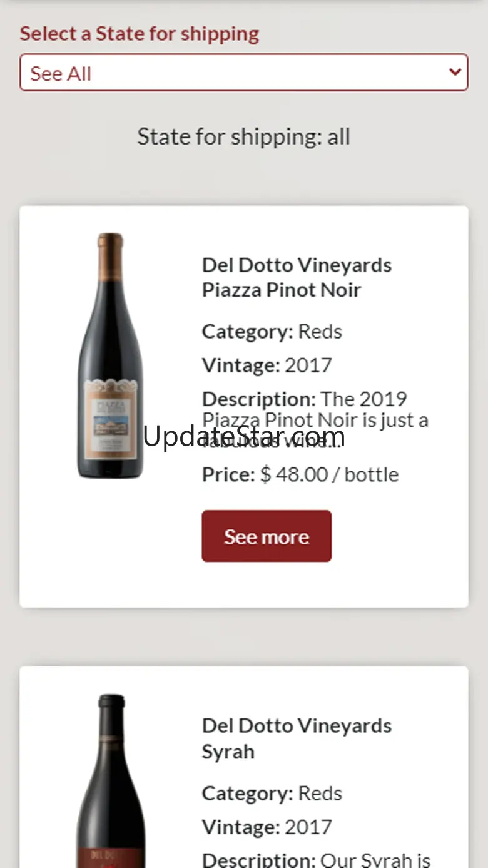Select Syrah's Category: Reds line
The width and height of the screenshot is (488, 868).
coord(272,794)
